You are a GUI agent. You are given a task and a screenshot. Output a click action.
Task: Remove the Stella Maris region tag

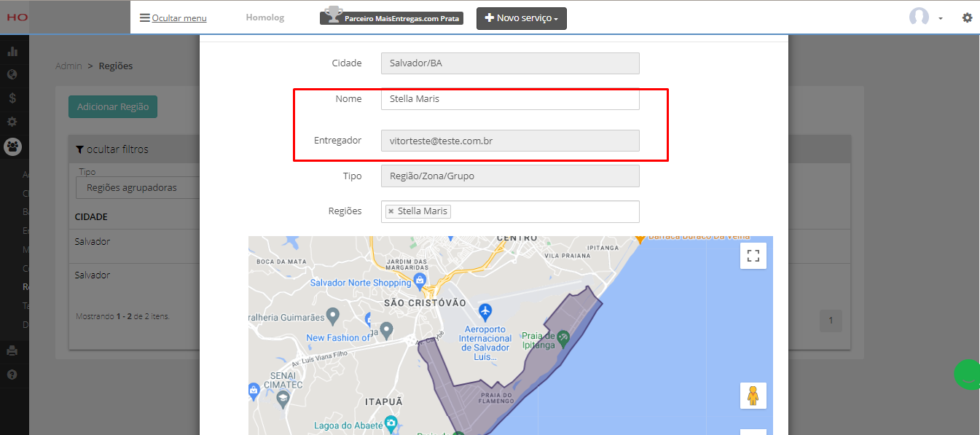point(391,211)
